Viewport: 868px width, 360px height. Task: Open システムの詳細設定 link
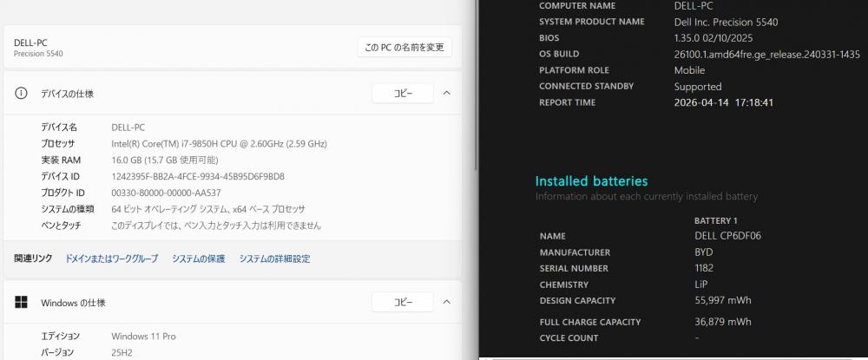point(274,259)
